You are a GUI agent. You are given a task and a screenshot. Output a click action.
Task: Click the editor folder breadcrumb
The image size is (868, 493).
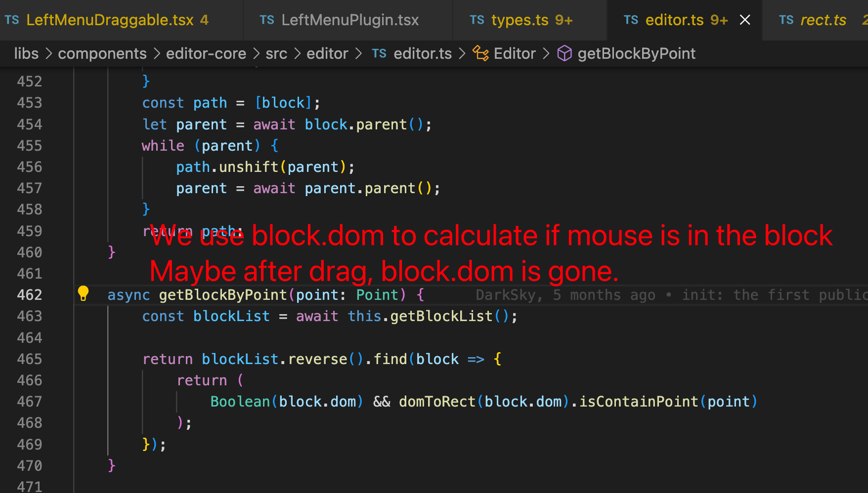tap(327, 53)
